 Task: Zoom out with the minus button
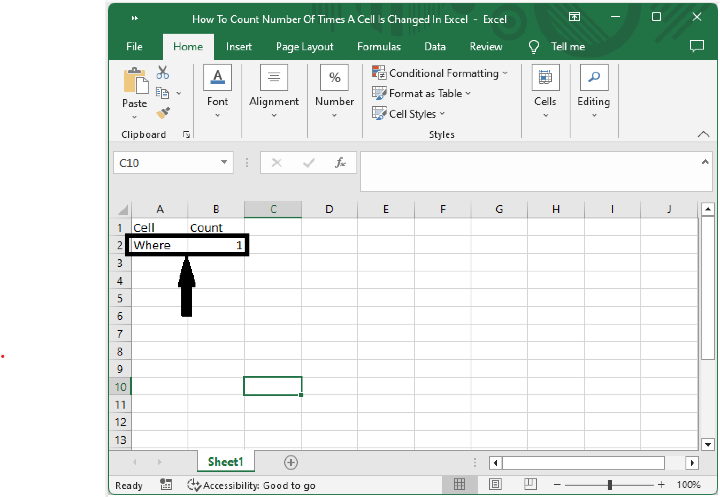[557, 485]
